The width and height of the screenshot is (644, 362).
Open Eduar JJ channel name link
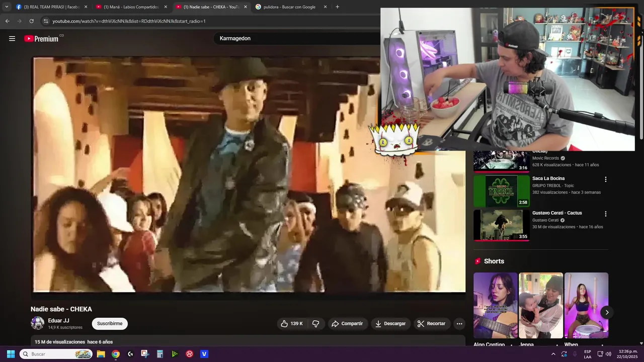[x=58, y=321]
